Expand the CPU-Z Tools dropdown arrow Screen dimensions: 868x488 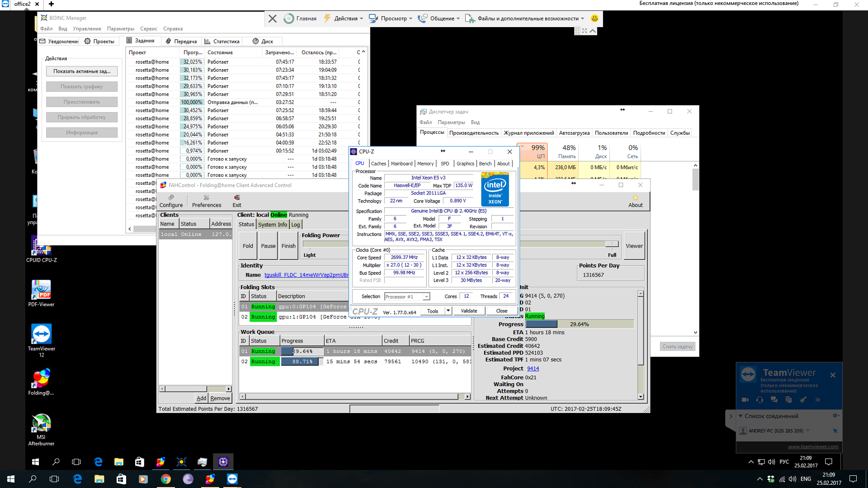448,311
